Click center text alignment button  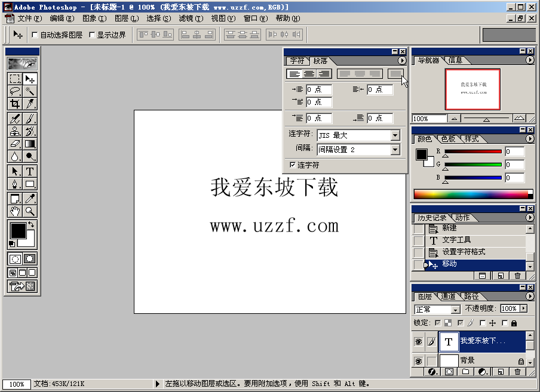309,73
